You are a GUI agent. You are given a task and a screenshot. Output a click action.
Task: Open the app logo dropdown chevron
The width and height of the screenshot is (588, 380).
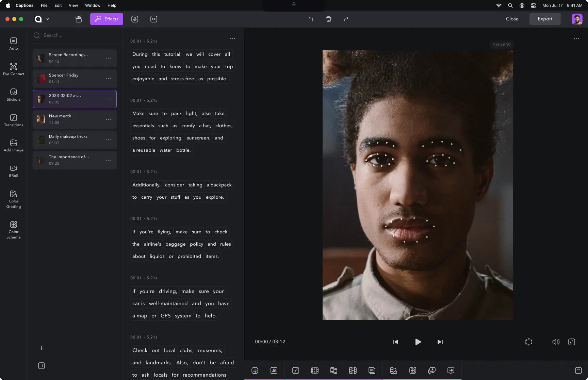[48, 19]
